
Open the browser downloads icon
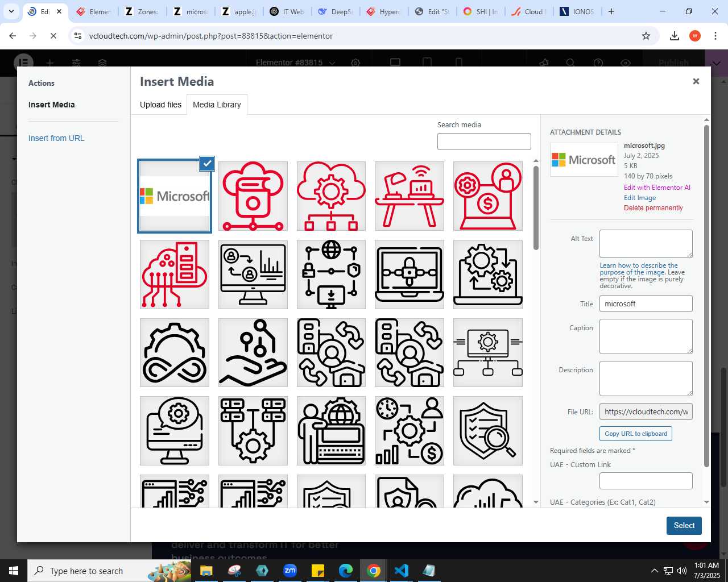click(x=675, y=36)
